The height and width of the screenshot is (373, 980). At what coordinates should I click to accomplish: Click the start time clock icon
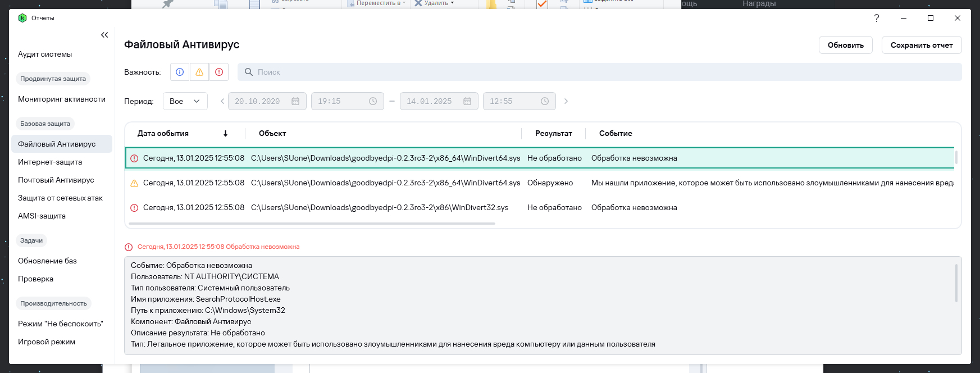pos(373,101)
